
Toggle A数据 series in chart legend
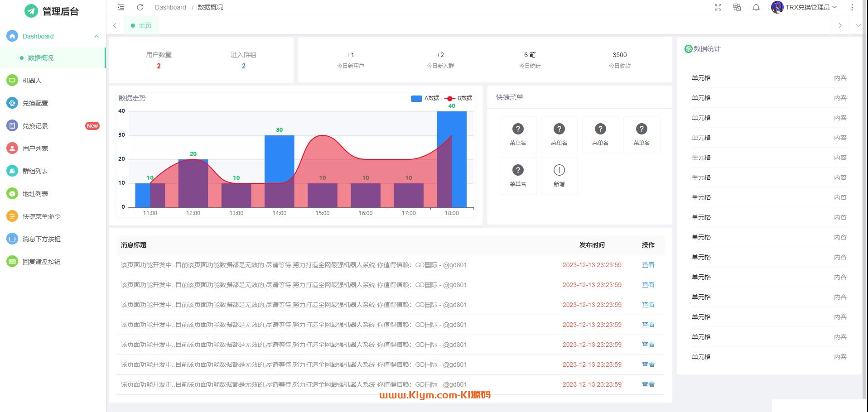coord(424,98)
